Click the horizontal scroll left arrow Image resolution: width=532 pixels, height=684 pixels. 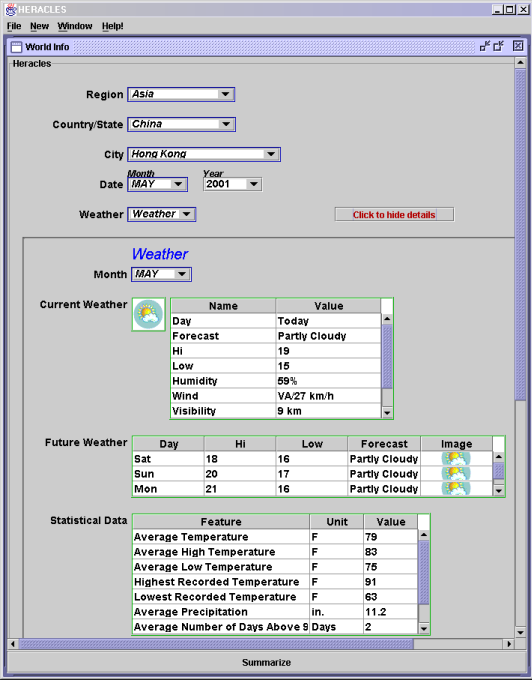click(x=13, y=644)
